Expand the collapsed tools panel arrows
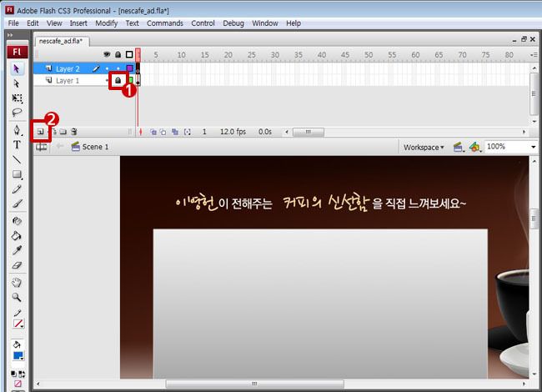This screenshot has height=392, width=542. pos(10,35)
